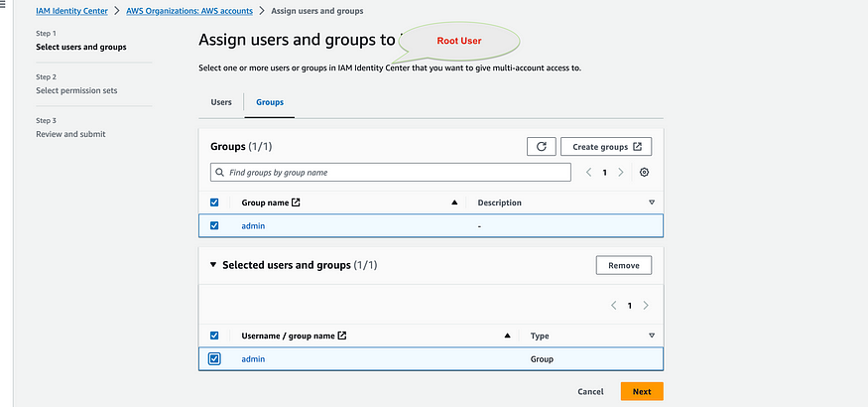Image resolution: width=868 pixels, height=407 pixels.
Task: Go to previous page in Selected list pagination
Action: pyautogui.click(x=613, y=305)
